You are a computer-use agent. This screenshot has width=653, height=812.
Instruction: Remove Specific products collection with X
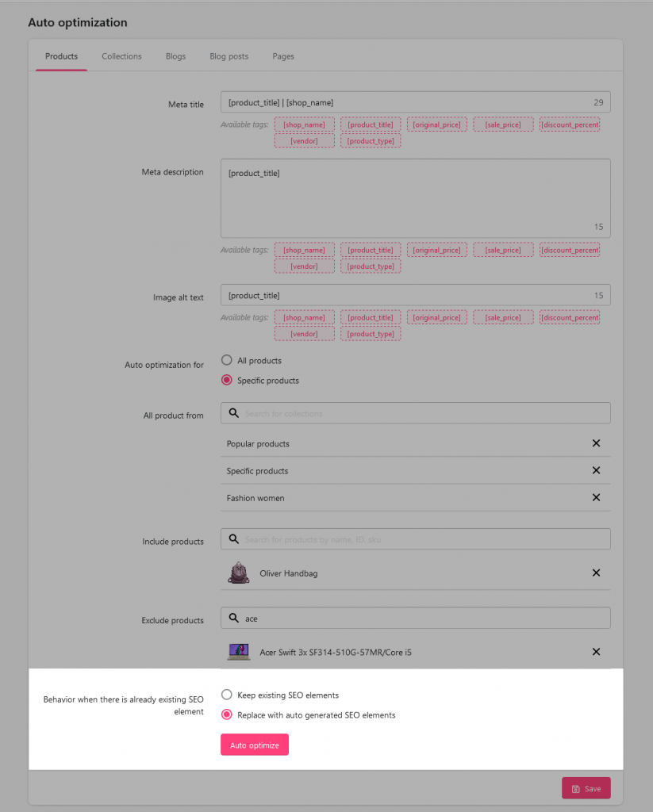point(596,470)
